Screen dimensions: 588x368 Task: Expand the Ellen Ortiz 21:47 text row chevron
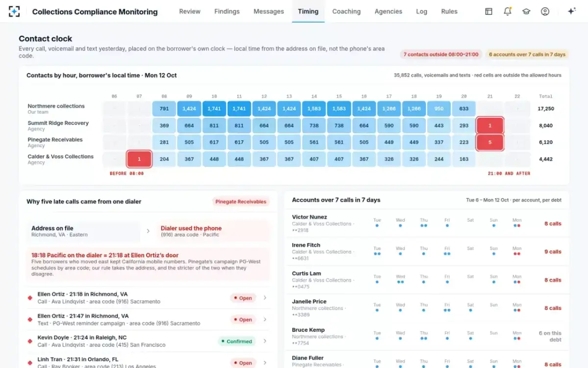(265, 319)
